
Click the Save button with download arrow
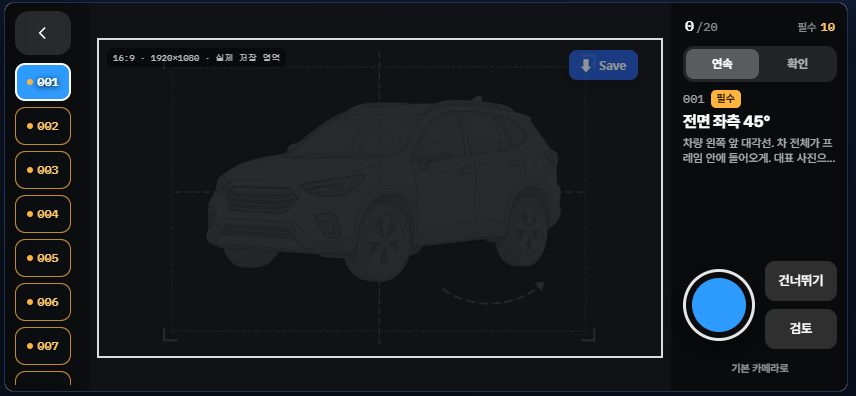click(603, 66)
